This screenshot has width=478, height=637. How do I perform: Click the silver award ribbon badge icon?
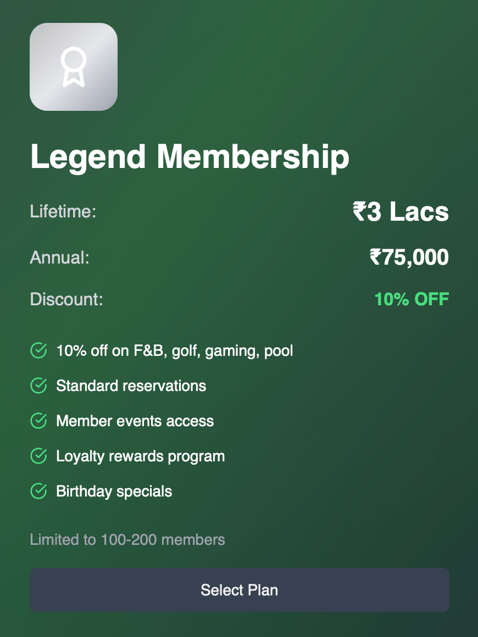74,67
